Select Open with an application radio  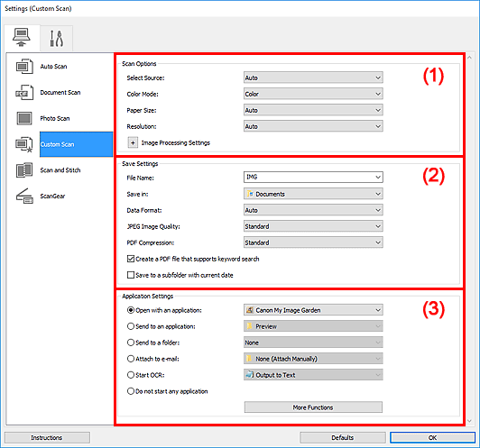point(131,310)
